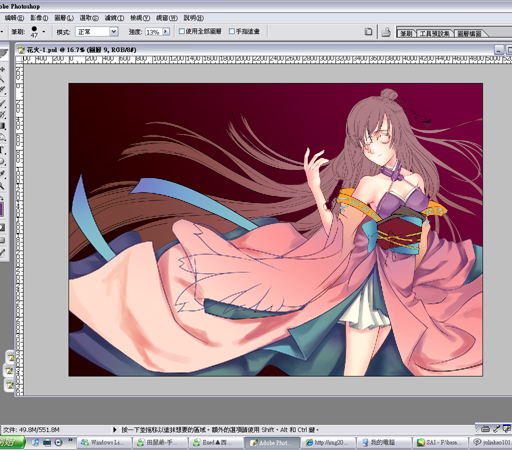Expand the brush preset picker arrow
512x450 pixels.
pos(44,32)
